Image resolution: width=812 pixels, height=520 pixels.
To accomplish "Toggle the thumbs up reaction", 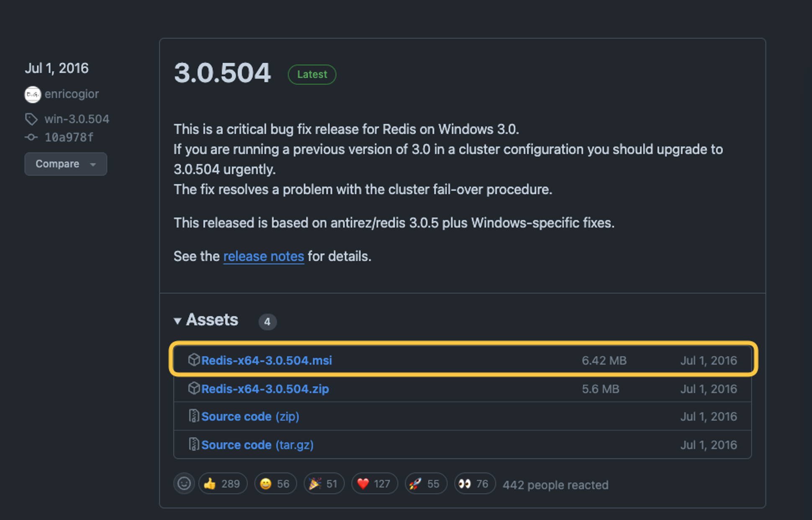I will tap(222, 484).
